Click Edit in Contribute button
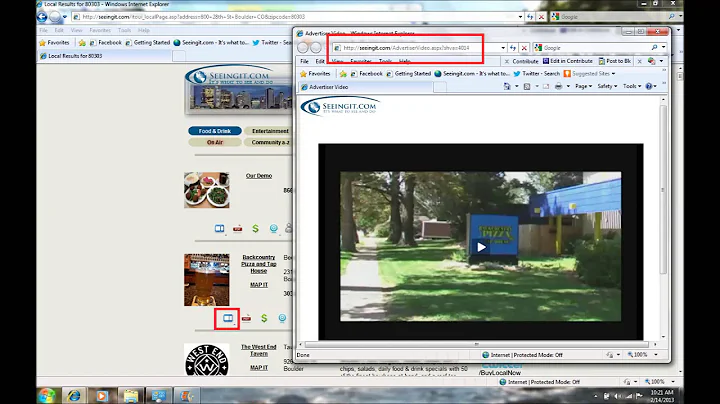Image resolution: width=720 pixels, height=404 pixels. [x=568, y=61]
